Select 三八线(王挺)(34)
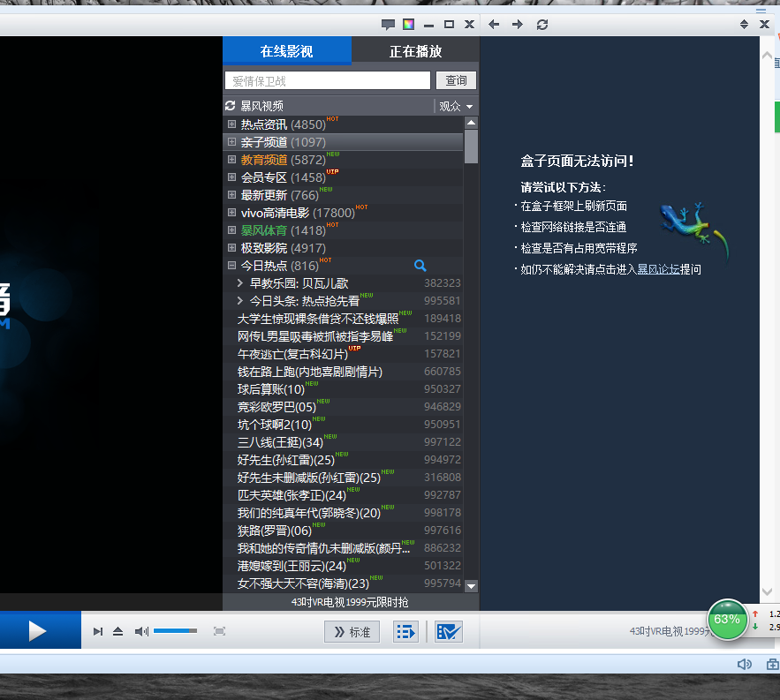This screenshot has width=780, height=700. (280, 442)
